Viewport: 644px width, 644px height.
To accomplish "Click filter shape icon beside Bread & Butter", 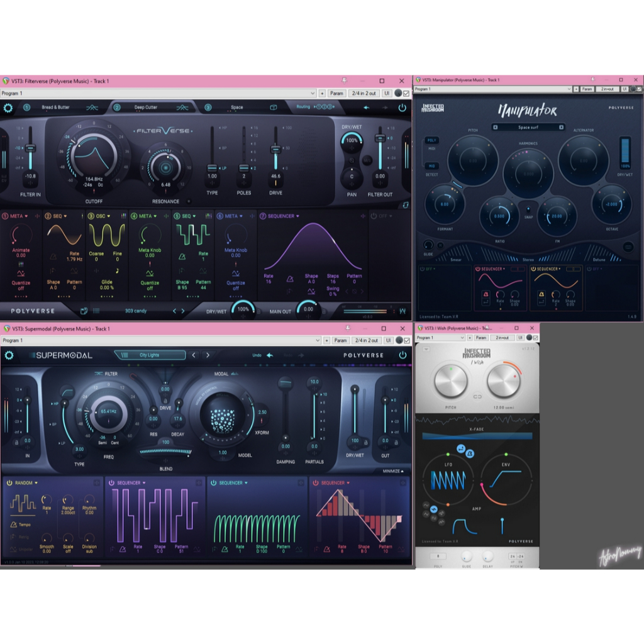I will pyautogui.click(x=92, y=108).
